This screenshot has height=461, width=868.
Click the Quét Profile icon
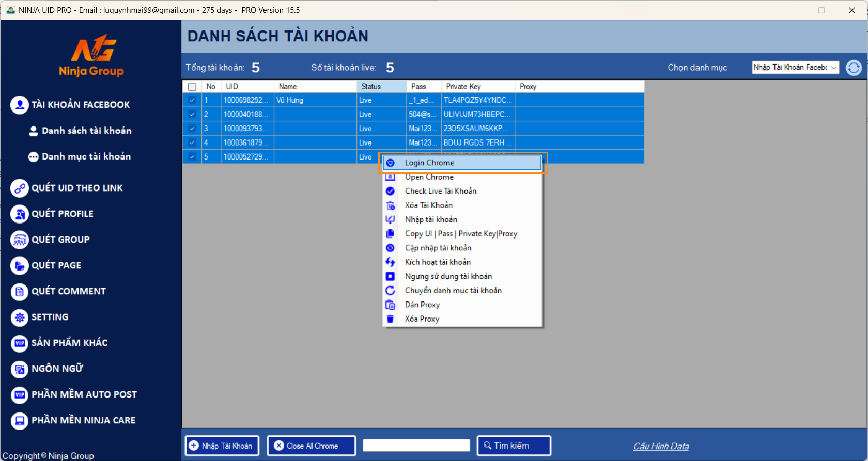click(20, 214)
